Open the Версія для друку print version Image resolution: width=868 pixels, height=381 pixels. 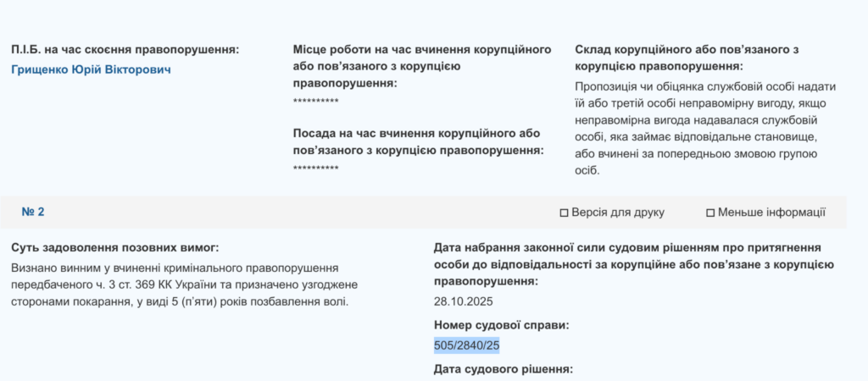pyautogui.click(x=618, y=213)
